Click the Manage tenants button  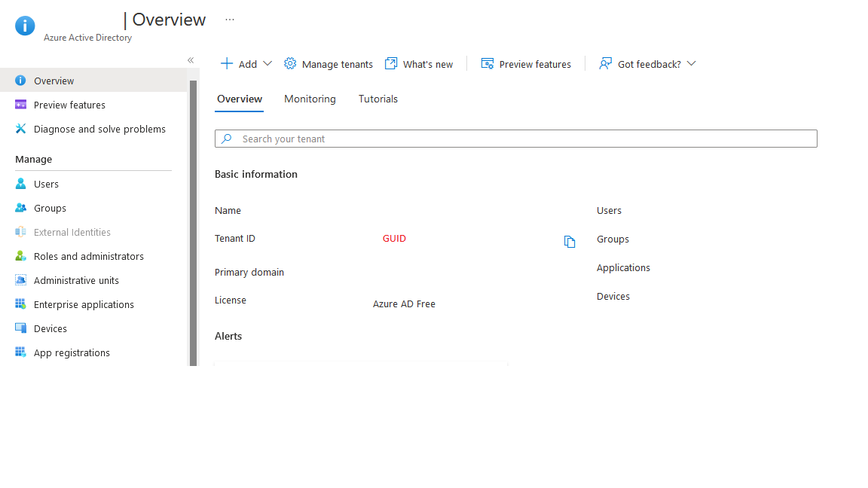pos(329,64)
